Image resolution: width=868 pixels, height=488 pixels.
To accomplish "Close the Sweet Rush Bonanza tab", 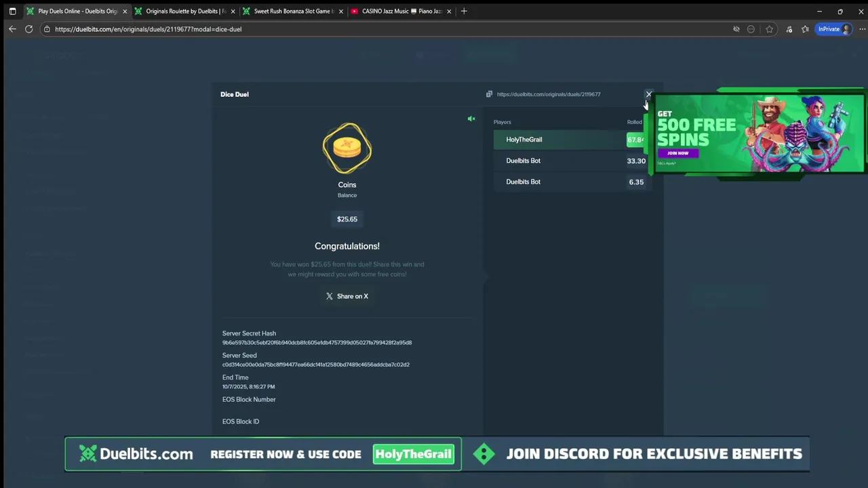I will (x=341, y=12).
